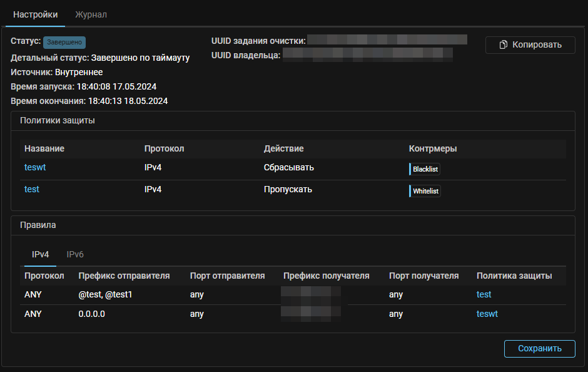Click the blurred UUID задания очистки value

pos(387,41)
